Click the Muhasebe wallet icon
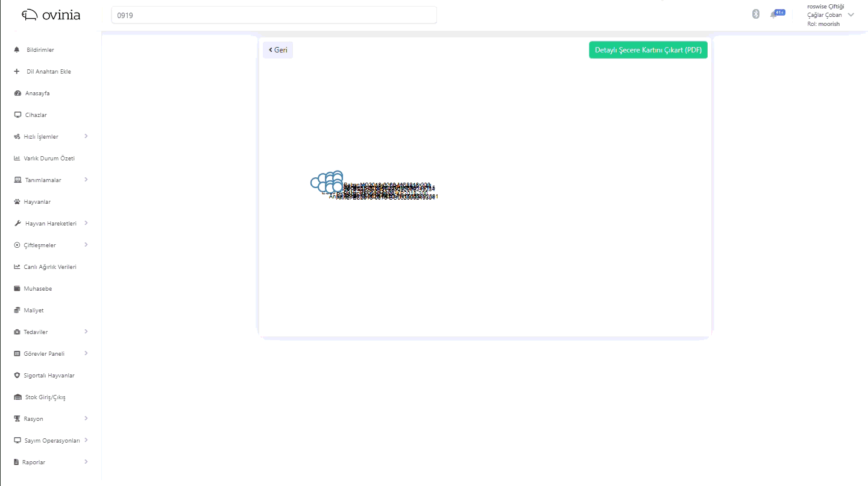 coord(17,289)
